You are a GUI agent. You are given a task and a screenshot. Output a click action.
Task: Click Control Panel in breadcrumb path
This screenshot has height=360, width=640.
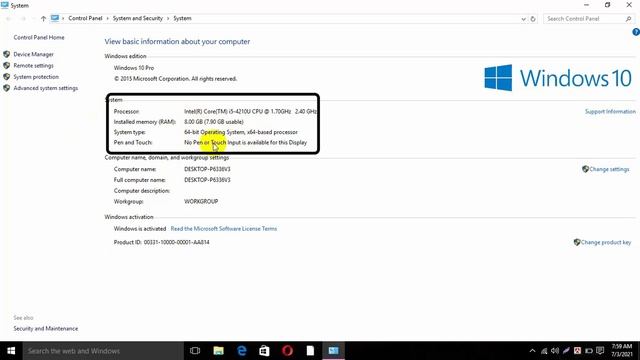[85, 18]
